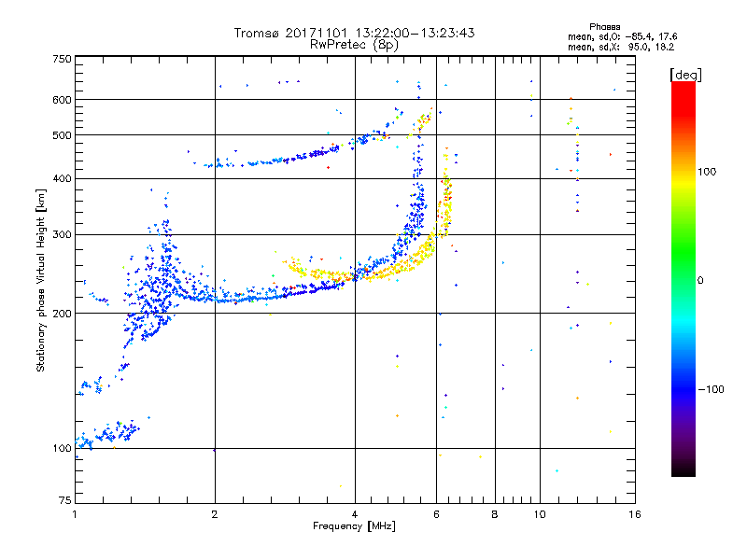Image resolution: width=747 pixels, height=560 pixels.
Task: Click x-axis tick label "16"
Action: tap(635, 514)
